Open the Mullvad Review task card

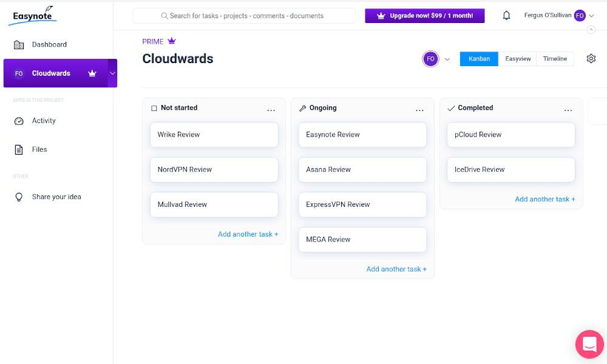(214, 204)
